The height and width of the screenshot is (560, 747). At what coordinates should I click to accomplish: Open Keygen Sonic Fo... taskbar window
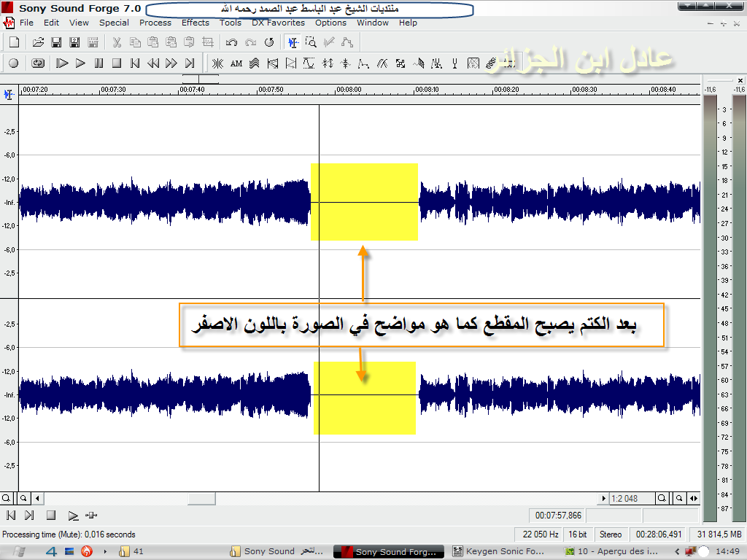click(x=498, y=551)
